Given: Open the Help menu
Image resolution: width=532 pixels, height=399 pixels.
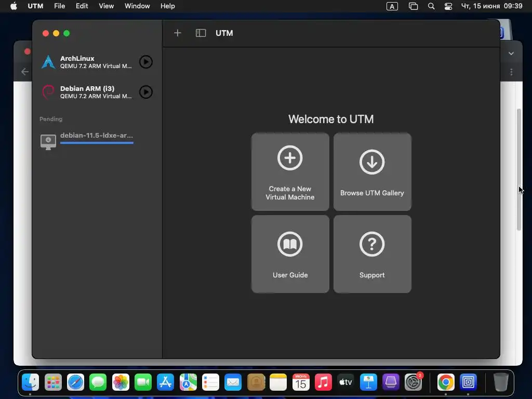Looking at the screenshot, I should (168, 6).
